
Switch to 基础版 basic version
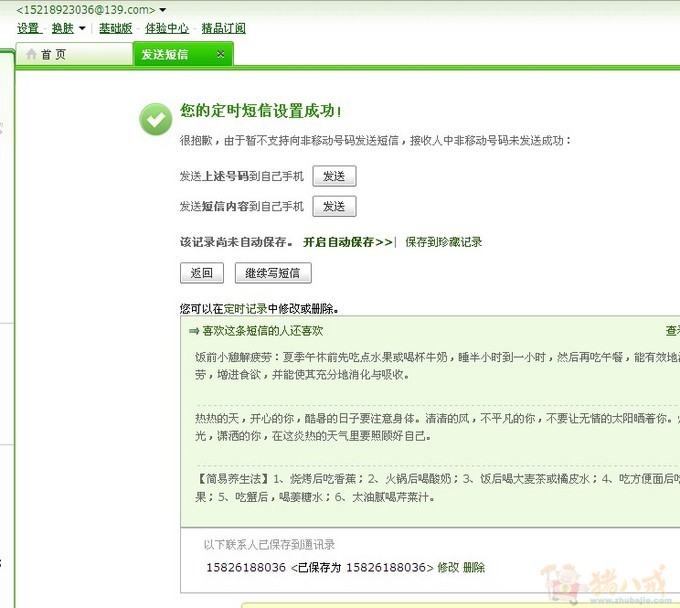(115, 28)
